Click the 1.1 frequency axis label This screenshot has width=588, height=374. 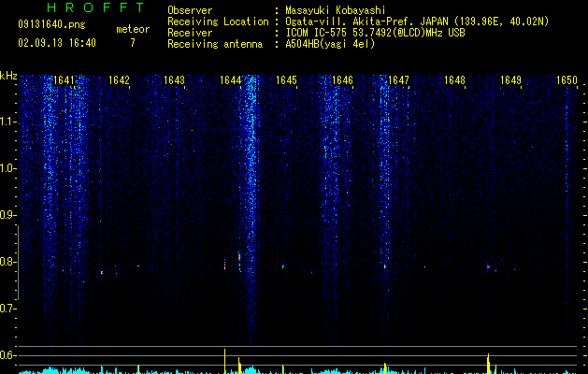point(7,122)
